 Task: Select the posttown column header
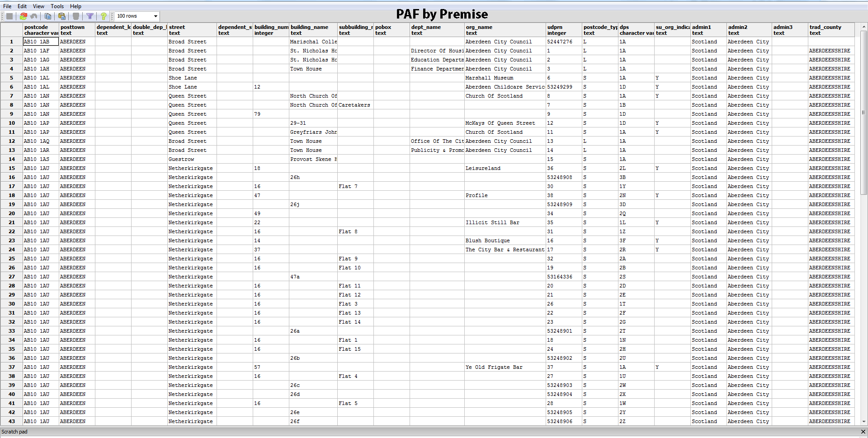[77, 30]
